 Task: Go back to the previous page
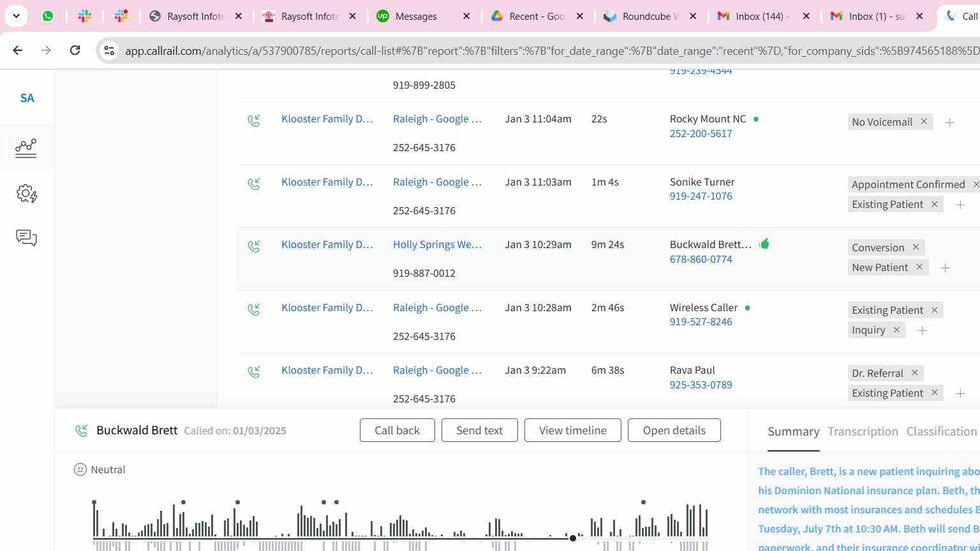(x=17, y=50)
